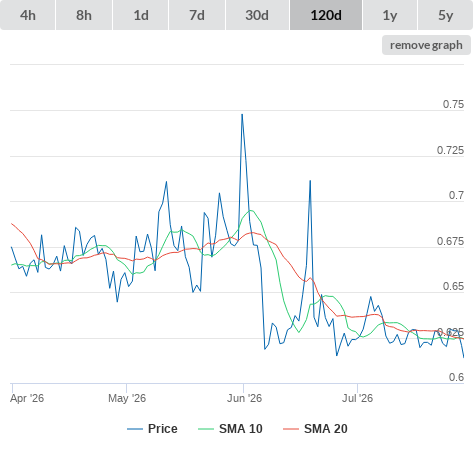474x455 pixels.
Task: Click the red SMA 20 line swatch
Action: pyautogui.click(x=291, y=429)
